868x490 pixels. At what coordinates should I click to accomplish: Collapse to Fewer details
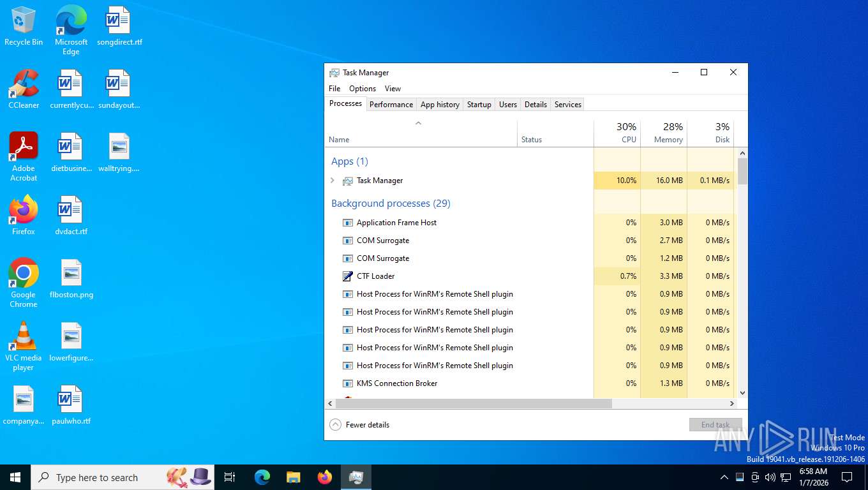pyautogui.click(x=359, y=425)
